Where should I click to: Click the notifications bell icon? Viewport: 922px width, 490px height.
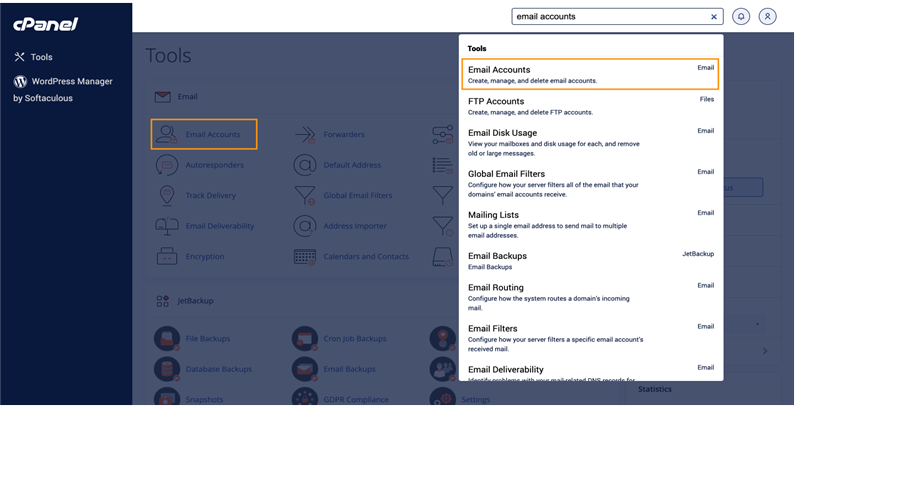pos(741,17)
